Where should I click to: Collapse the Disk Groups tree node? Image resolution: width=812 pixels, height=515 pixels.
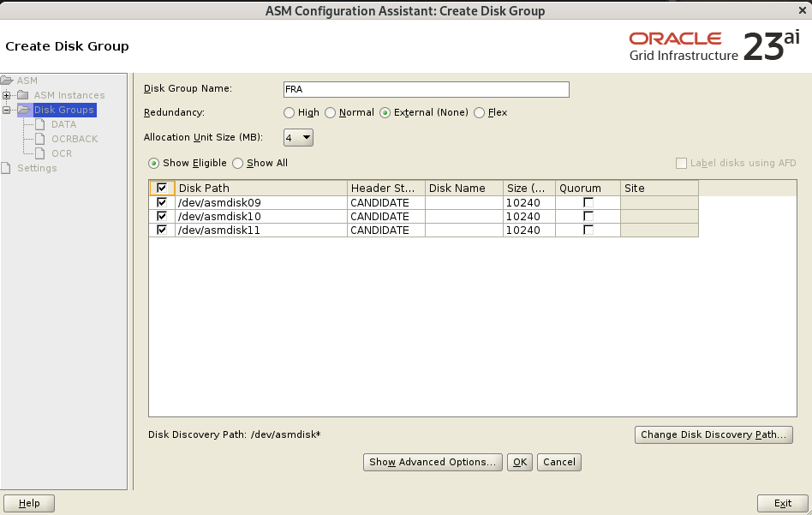pyautogui.click(x=6, y=110)
